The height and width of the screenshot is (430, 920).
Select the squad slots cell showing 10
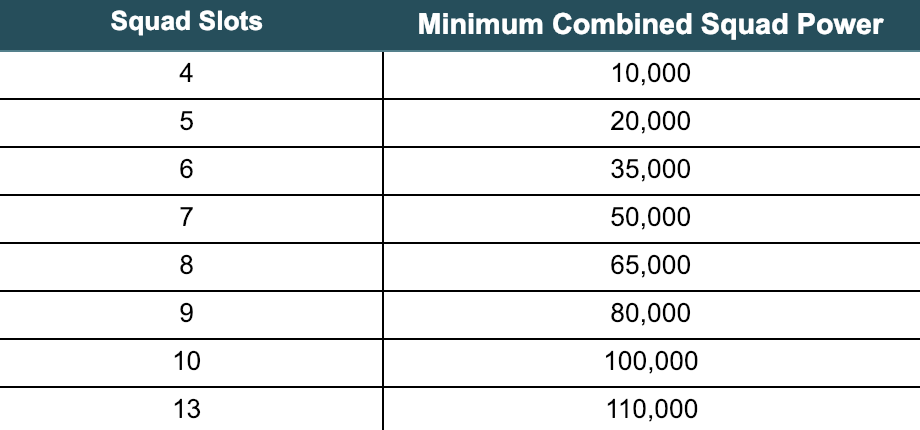click(191, 363)
